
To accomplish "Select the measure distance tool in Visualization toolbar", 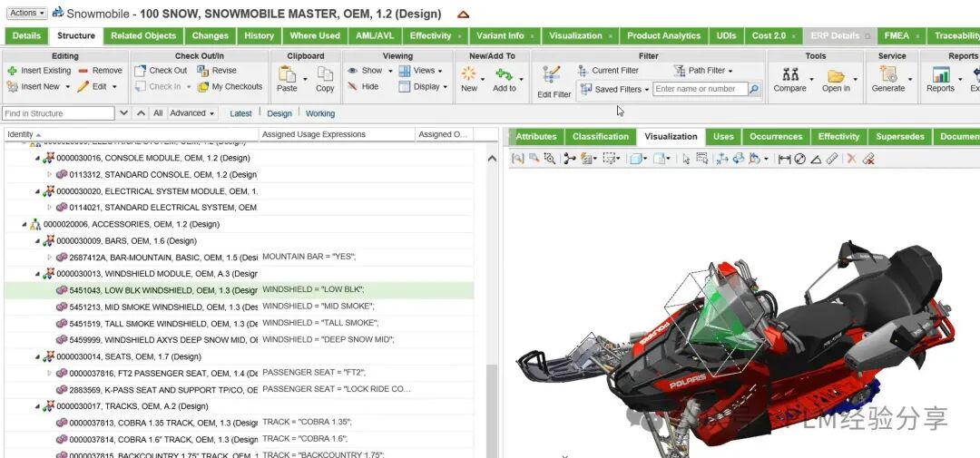I will tap(784, 159).
